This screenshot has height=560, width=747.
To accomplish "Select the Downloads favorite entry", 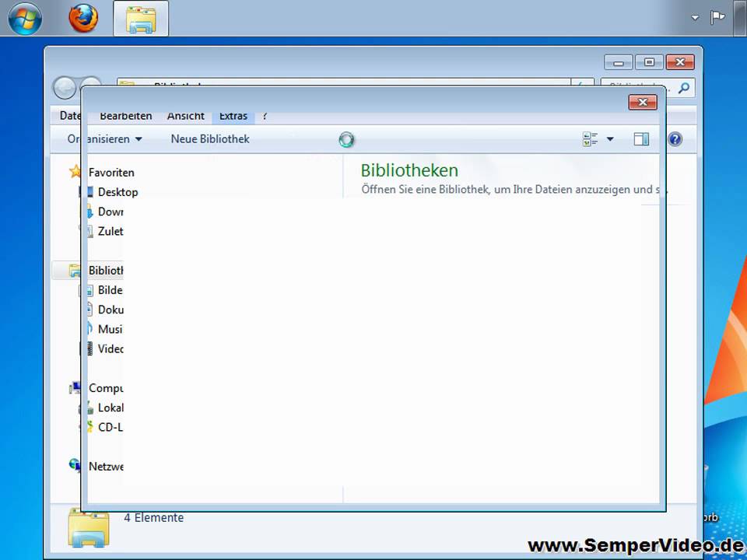I will [110, 212].
